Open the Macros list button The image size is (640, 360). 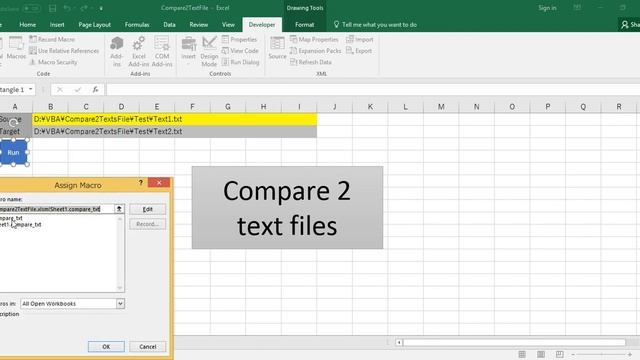point(16,49)
